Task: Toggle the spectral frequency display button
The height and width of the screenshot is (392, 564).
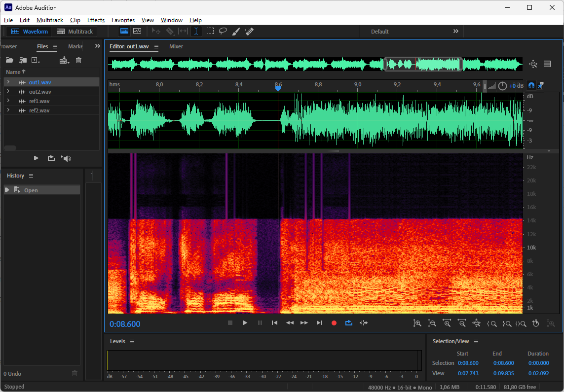Action: (124, 31)
